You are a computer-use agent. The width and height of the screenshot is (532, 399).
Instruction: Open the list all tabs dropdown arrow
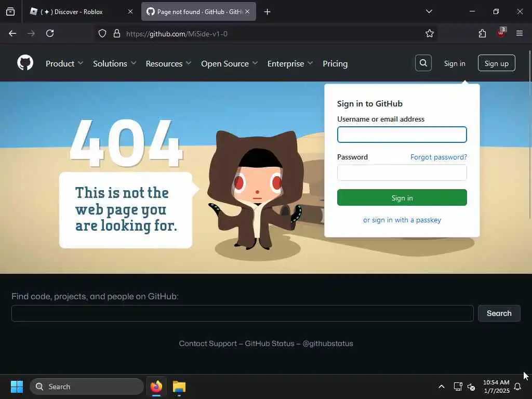coord(429,11)
